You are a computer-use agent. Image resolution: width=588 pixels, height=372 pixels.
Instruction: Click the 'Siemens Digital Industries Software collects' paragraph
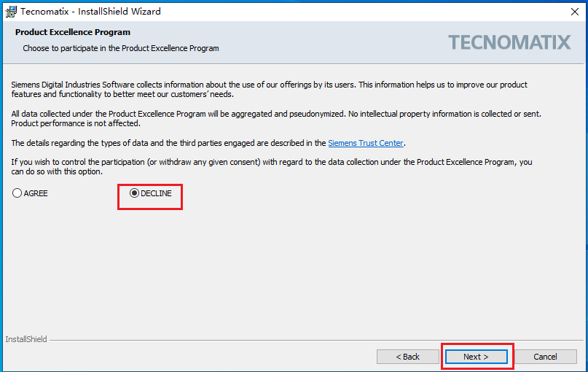[182, 85]
